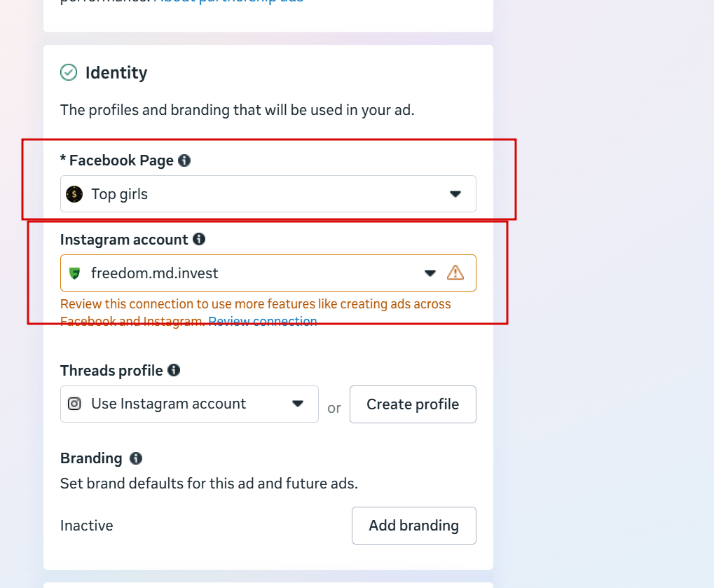Select the Top girls page field

[x=268, y=194]
